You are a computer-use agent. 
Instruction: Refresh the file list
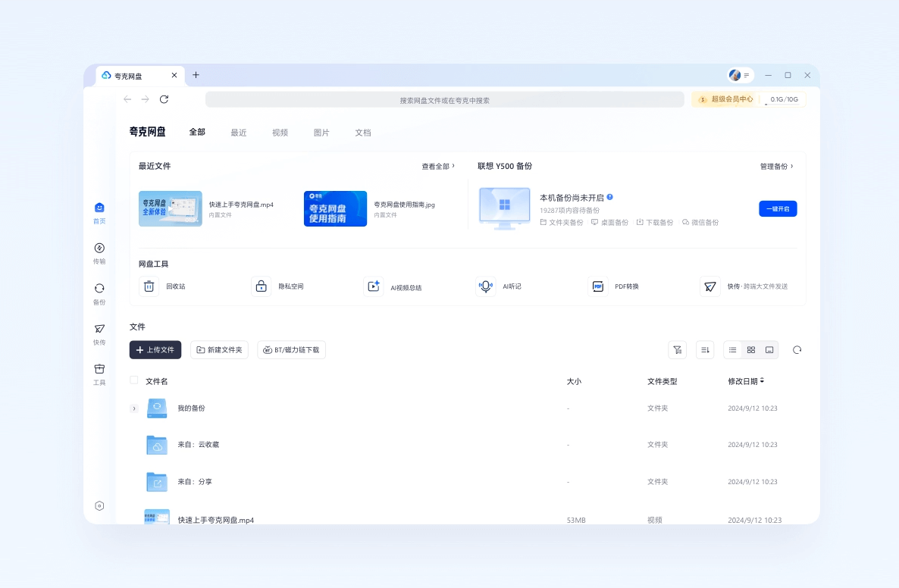pyautogui.click(x=797, y=349)
